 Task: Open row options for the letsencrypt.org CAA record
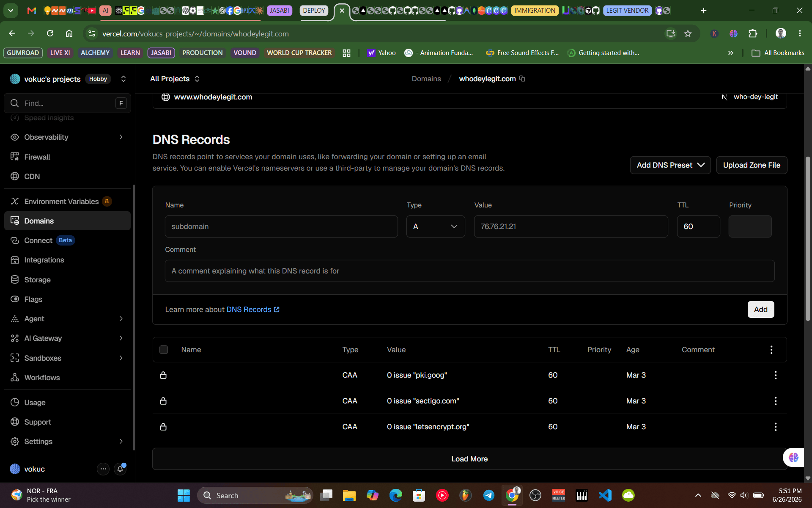(776, 427)
